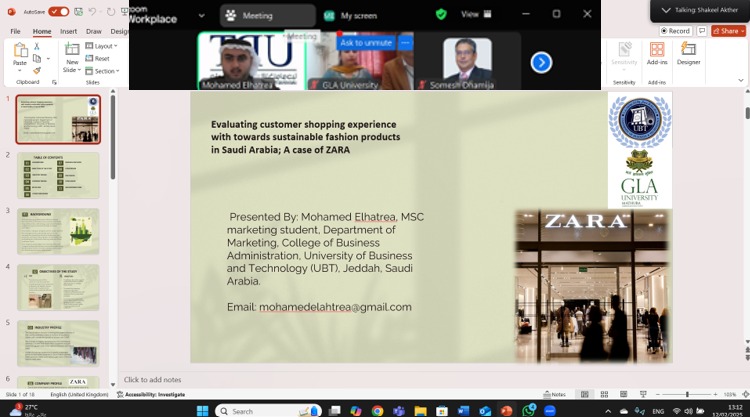The image size is (750, 417).
Task: Click the Click to add notes field
Action: (x=153, y=379)
